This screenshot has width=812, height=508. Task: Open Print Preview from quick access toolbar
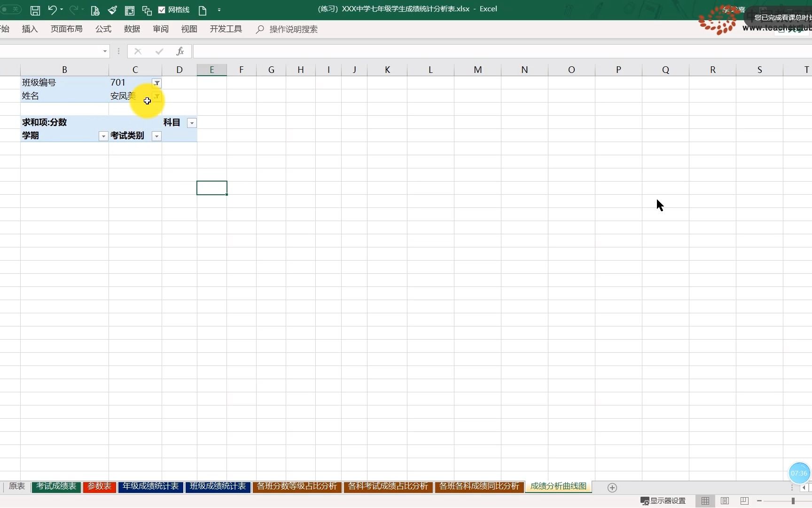95,10
